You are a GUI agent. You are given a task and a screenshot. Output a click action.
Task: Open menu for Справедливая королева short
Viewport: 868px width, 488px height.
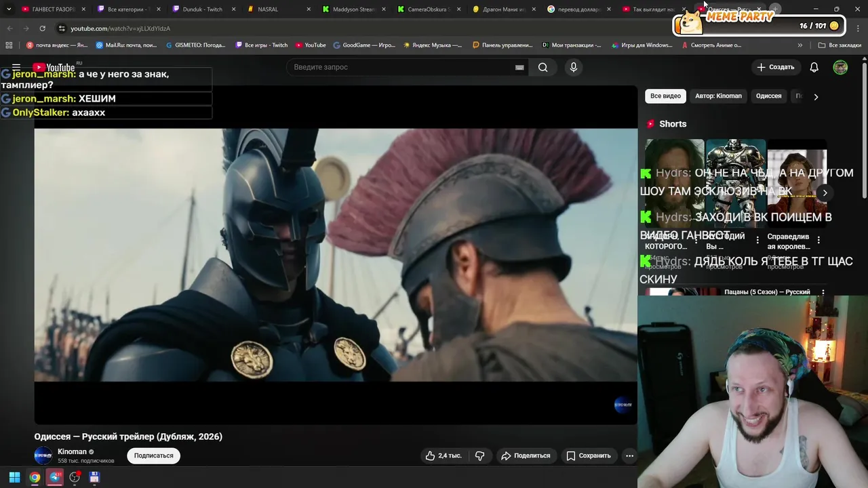point(818,240)
